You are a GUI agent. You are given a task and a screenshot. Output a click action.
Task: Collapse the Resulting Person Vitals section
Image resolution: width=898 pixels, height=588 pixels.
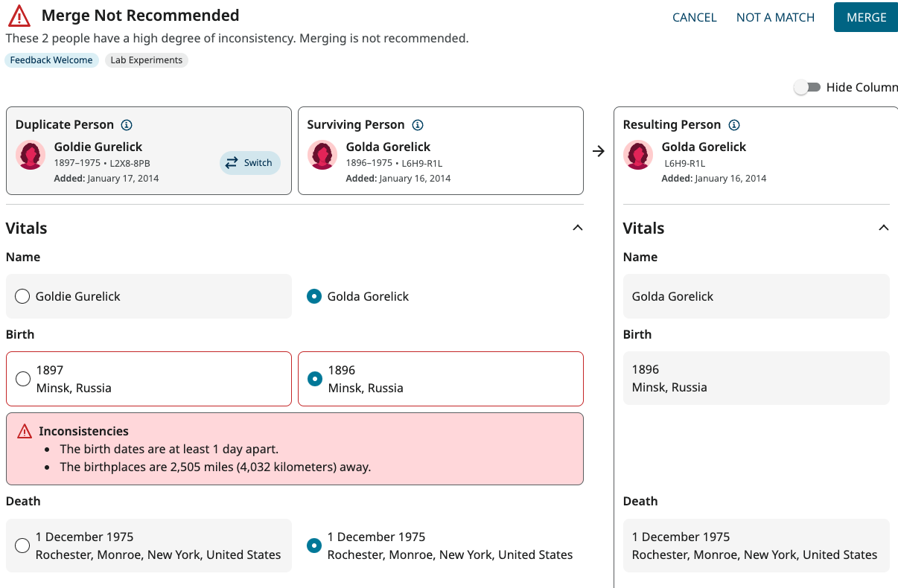(884, 228)
